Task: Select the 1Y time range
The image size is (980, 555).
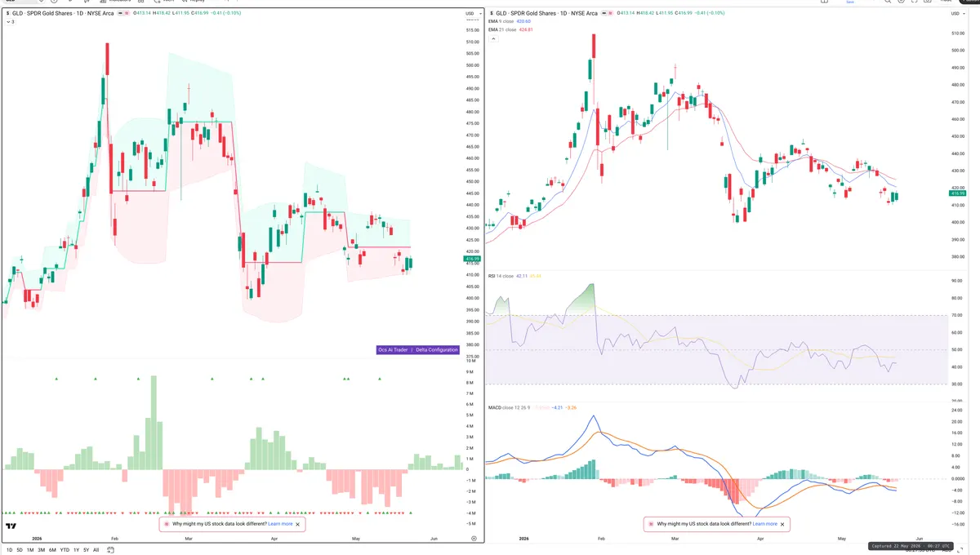Action: coord(77,550)
